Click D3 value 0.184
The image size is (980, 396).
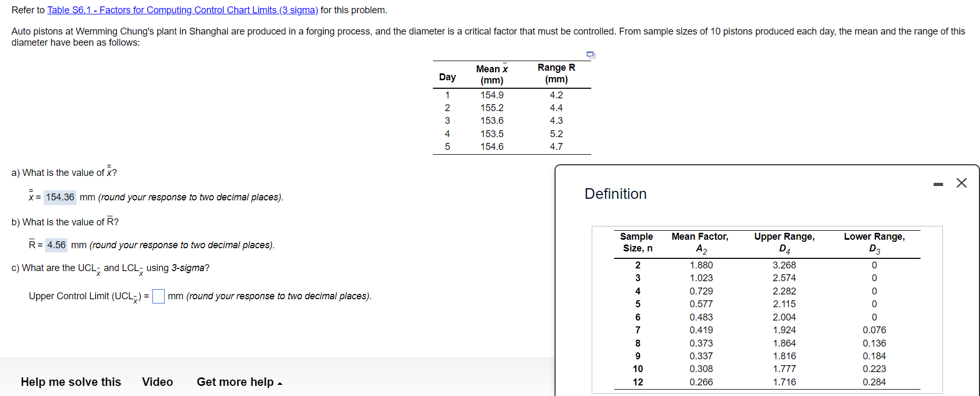pos(874,356)
